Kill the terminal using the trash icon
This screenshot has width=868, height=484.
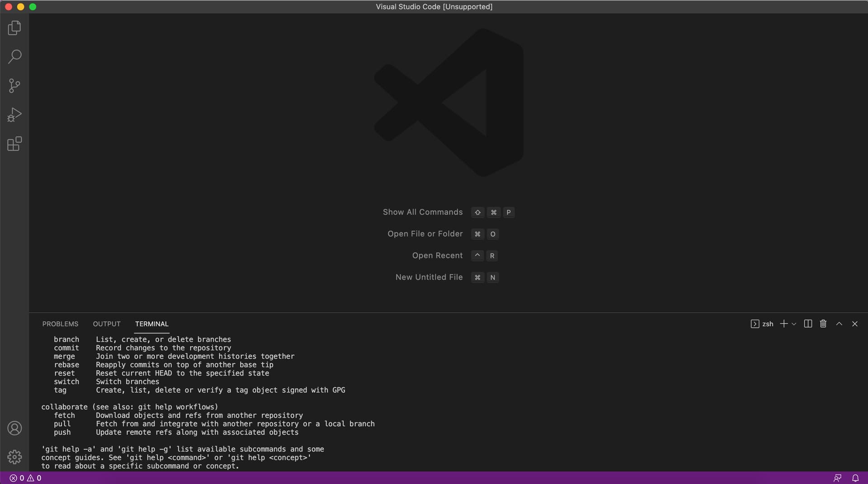pos(823,324)
